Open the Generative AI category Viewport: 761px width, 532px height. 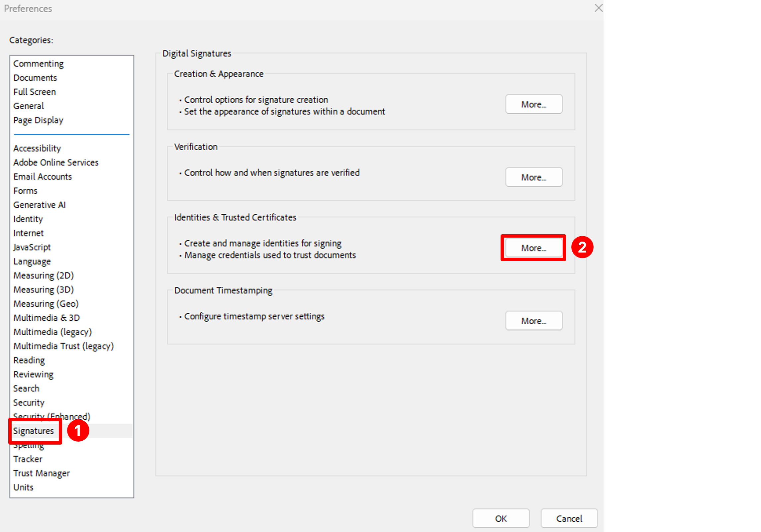tap(40, 205)
